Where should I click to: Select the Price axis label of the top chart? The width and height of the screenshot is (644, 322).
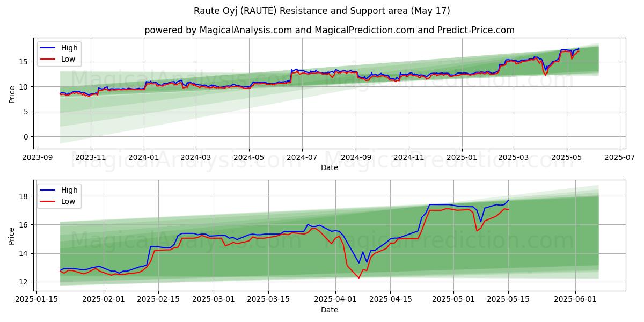click(12, 93)
